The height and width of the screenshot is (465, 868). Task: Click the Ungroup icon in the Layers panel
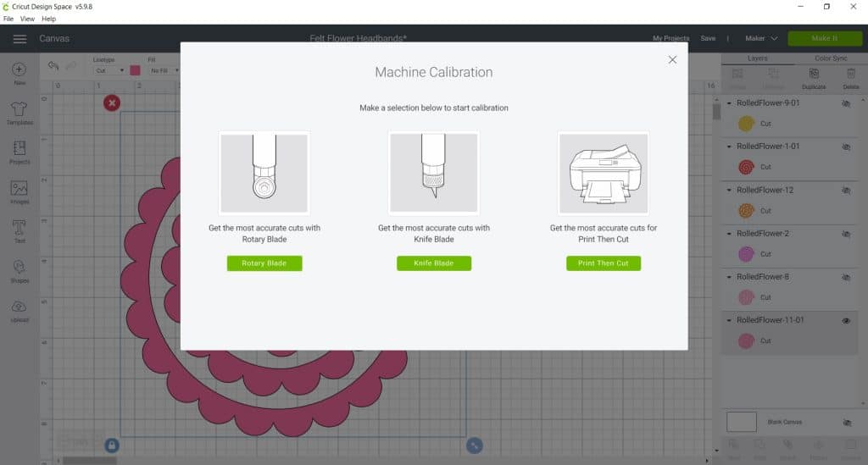coord(773,74)
